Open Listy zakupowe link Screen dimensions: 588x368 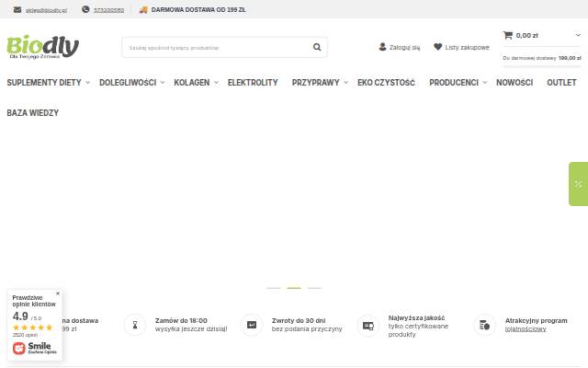pyautogui.click(x=467, y=47)
